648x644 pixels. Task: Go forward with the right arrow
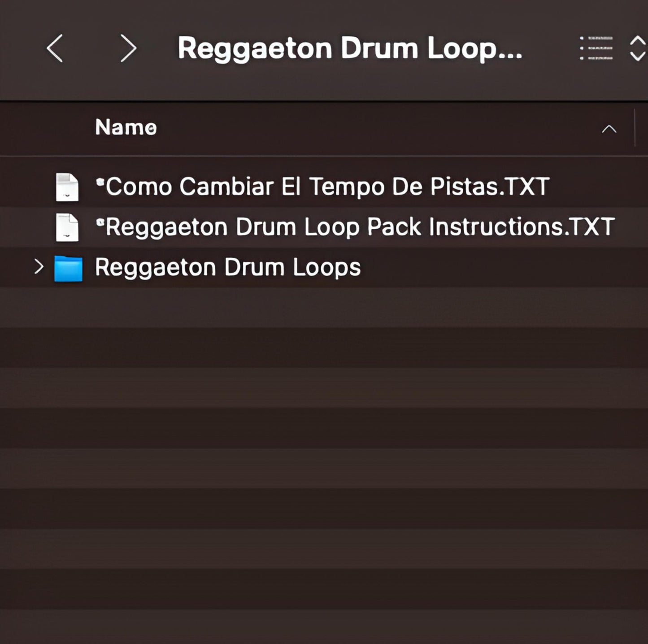[128, 48]
